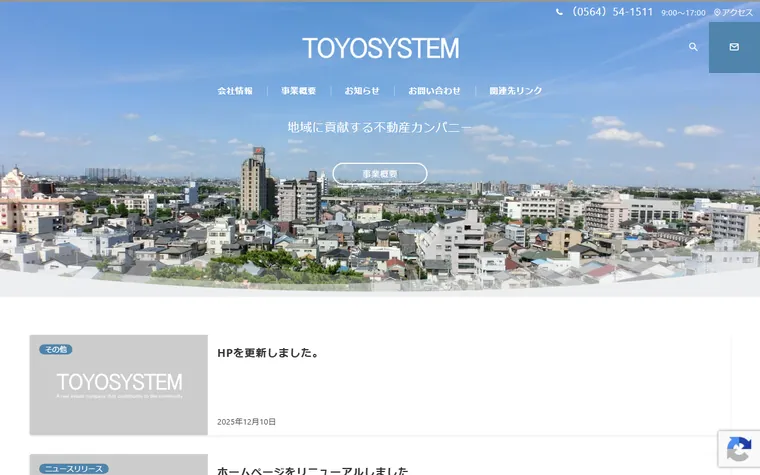Go to お問い合わせ menu item

tap(434, 91)
